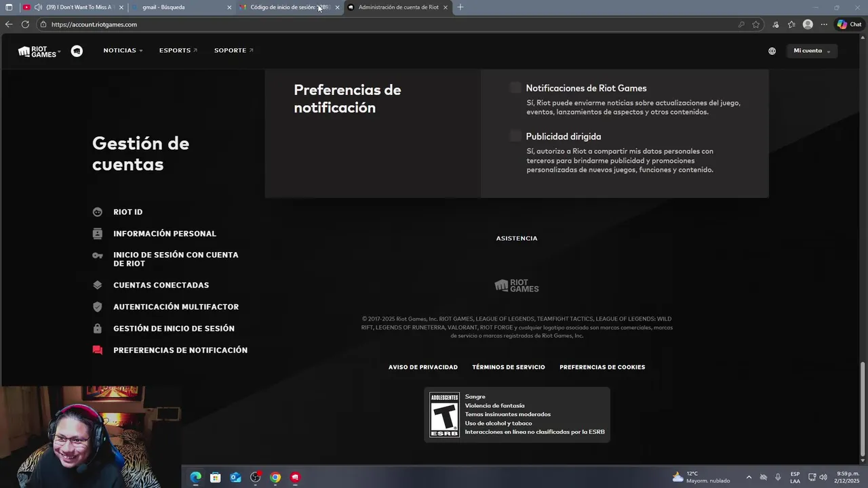Click the ESRB Teen rating badge
This screenshot has width=868, height=488.
(444, 415)
